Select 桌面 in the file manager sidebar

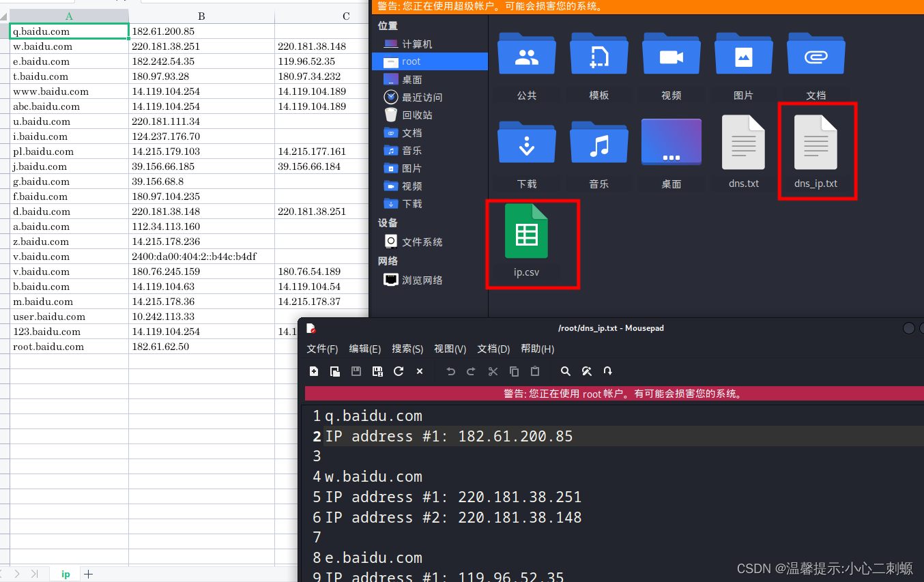tap(430, 79)
